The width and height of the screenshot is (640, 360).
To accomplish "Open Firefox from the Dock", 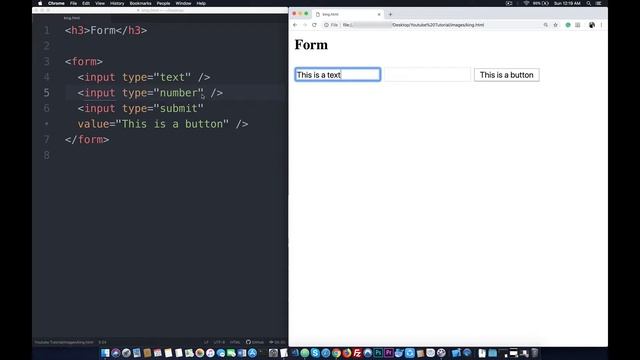I will [347, 353].
